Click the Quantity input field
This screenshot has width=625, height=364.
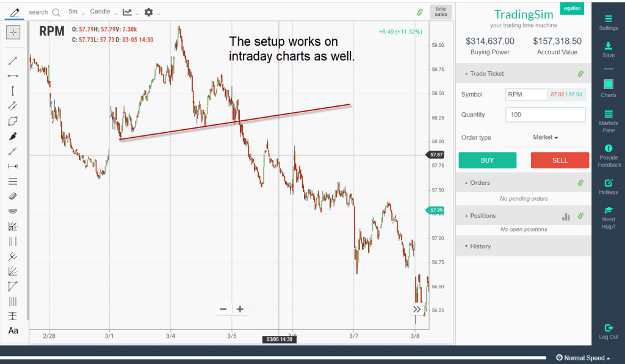pos(545,115)
